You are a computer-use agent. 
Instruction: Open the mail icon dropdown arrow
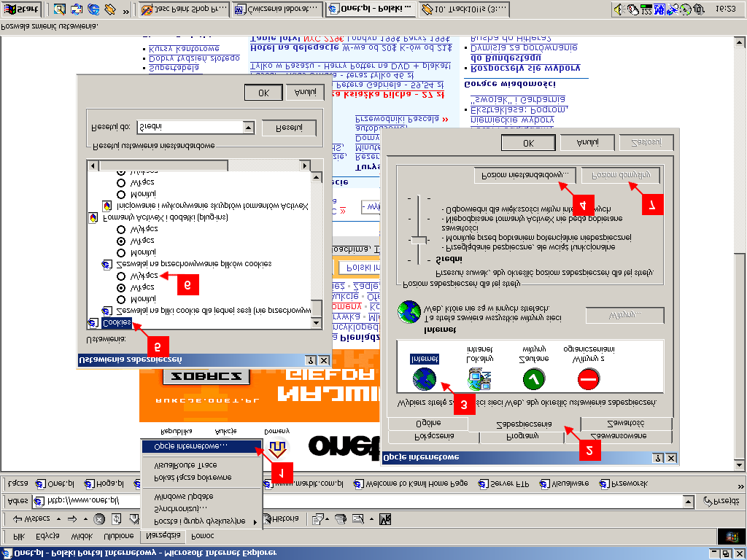click(x=327, y=519)
